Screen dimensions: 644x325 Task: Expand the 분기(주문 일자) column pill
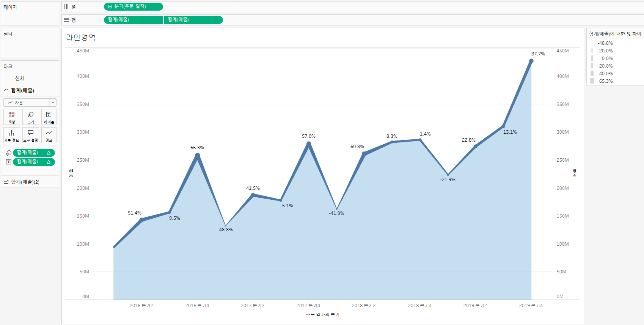[x=110, y=6]
